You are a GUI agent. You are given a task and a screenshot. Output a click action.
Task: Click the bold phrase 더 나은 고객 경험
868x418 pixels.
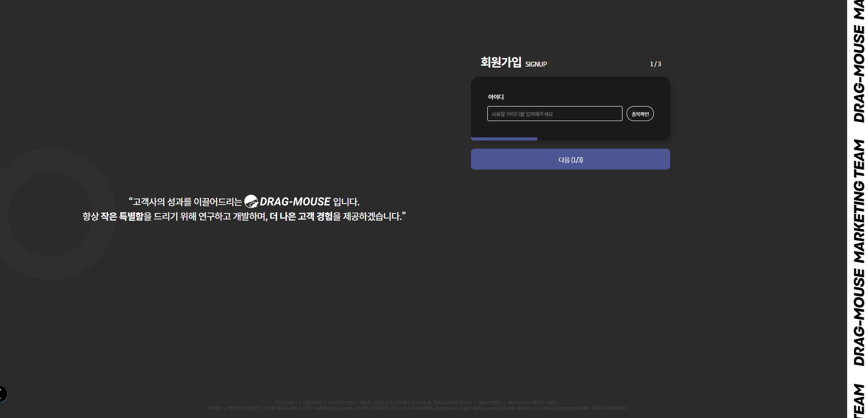(301, 216)
